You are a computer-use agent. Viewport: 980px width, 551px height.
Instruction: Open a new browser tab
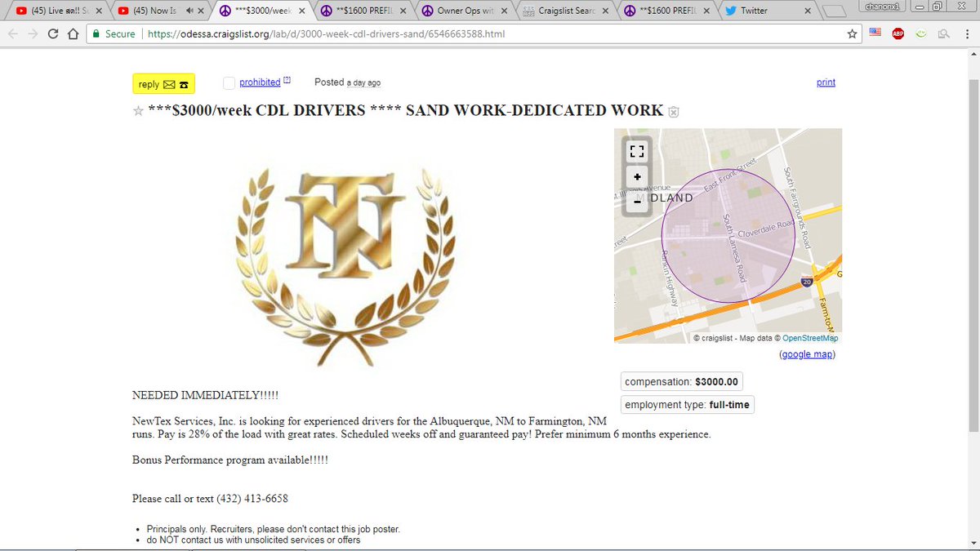(x=835, y=11)
